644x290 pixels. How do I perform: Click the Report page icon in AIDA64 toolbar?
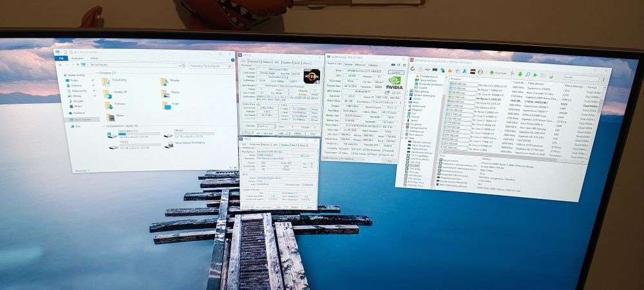pyautogui.click(x=420, y=69)
